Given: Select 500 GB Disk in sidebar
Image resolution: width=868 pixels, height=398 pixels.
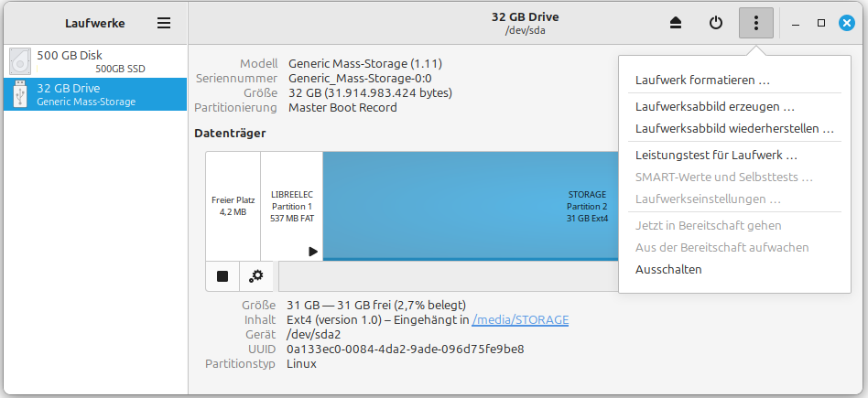Looking at the screenshot, I should (95, 61).
